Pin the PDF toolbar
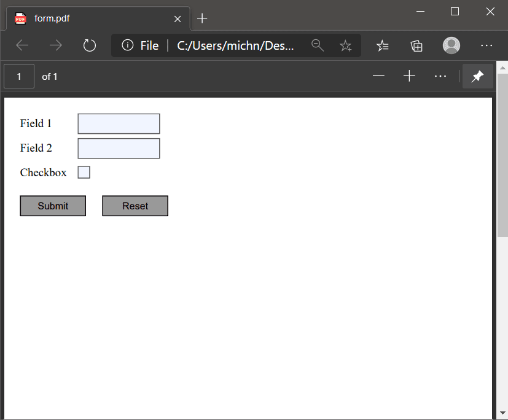The width and height of the screenshot is (508, 420). 477,76
